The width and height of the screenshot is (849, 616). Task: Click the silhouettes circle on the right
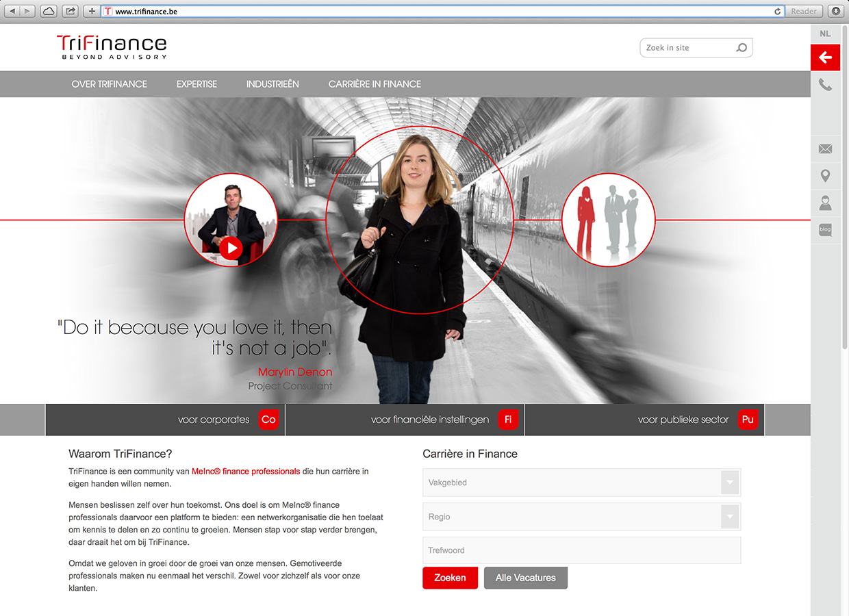[608, 220]
